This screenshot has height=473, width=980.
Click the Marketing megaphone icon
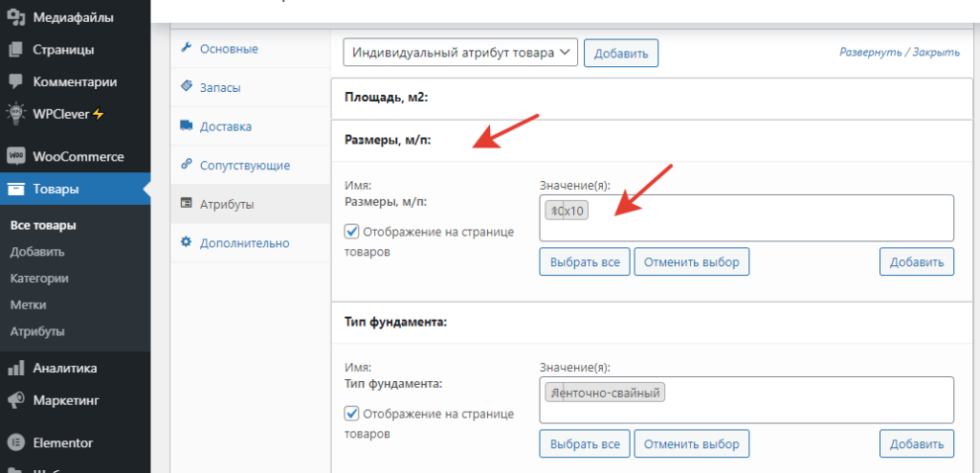coord(15,400)
